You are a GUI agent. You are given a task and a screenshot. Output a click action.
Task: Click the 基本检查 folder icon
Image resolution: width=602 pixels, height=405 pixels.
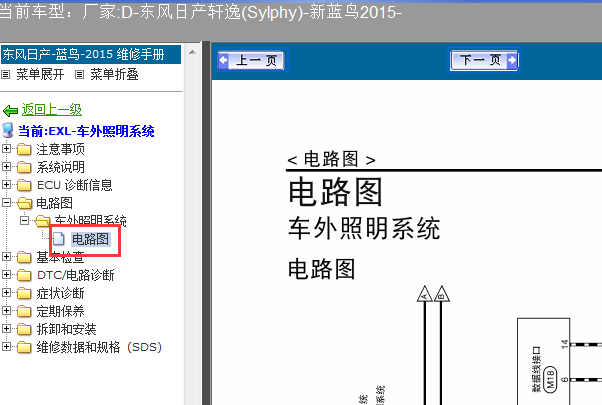tap(24, 257)
